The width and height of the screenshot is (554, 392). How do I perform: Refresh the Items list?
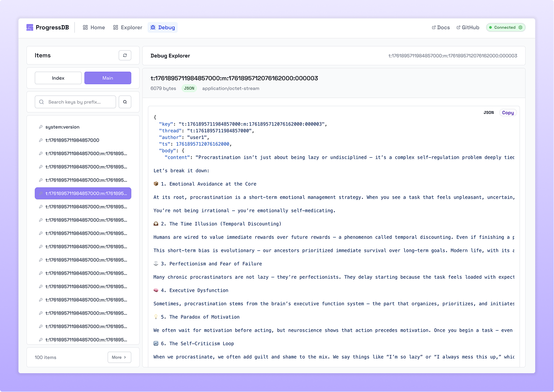(x=125, y=55)
